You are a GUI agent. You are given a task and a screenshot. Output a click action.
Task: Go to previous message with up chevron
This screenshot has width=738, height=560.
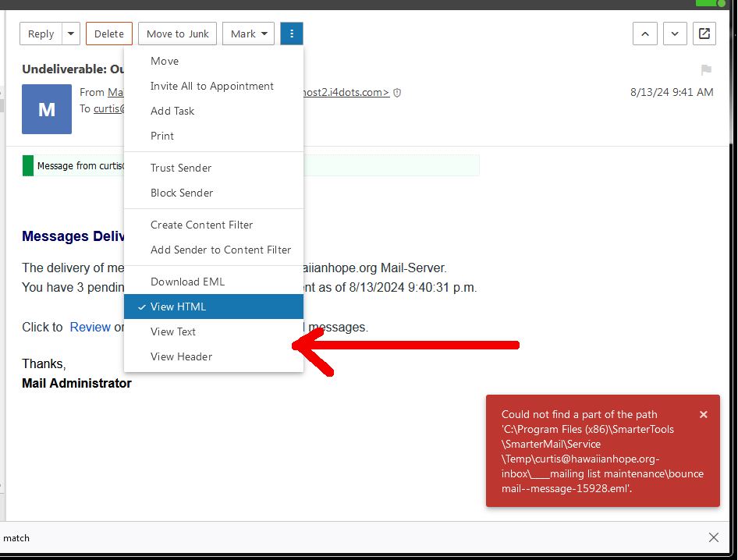644,34
